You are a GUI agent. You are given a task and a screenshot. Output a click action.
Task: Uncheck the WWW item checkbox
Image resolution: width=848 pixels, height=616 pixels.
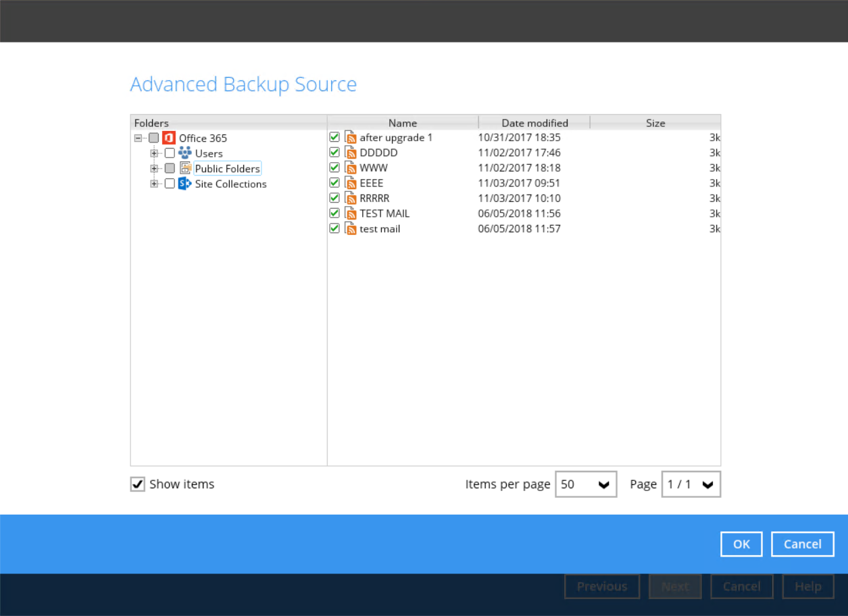click(334, 168)
